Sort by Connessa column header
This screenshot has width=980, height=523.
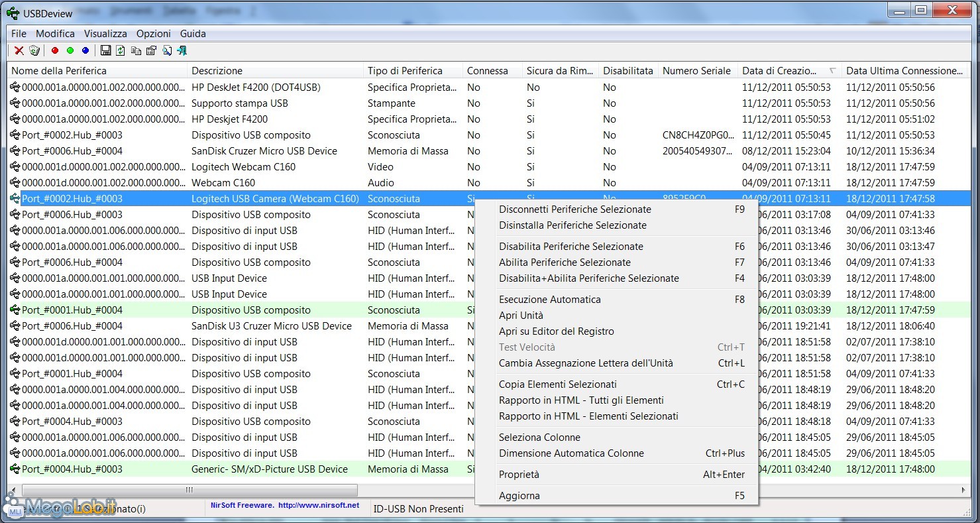[x=492, y=71]
